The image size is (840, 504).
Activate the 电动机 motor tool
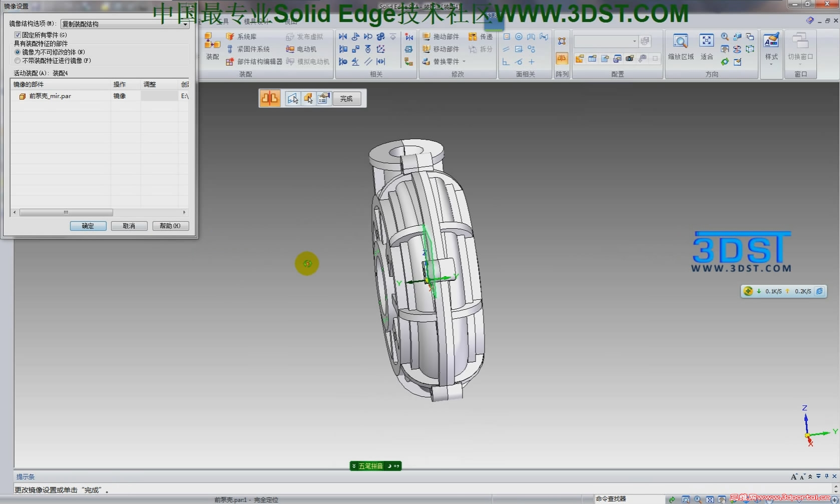[303, 49]
